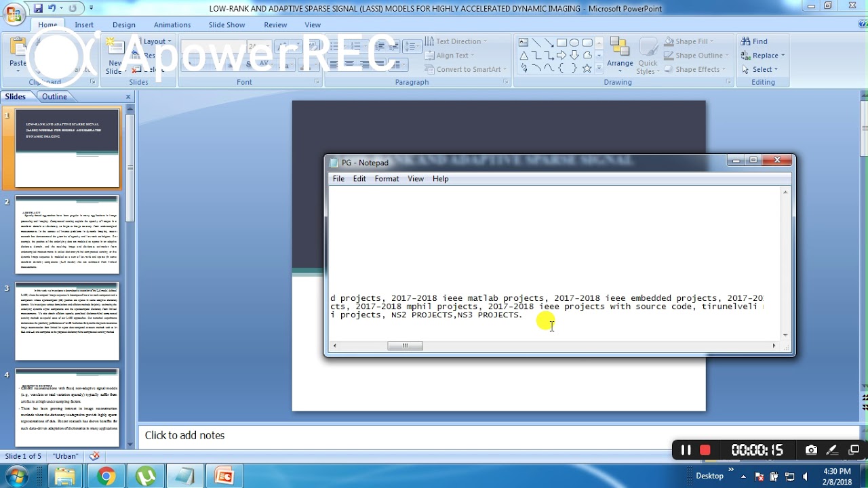Click the Desktop toolbar label in taskbar
Viewport: 868px width, 488px height.
point(709,476)
